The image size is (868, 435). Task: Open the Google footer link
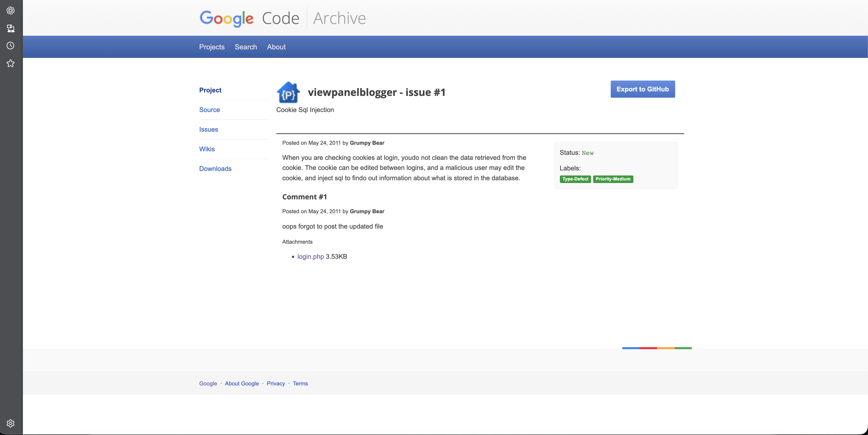tap(208, 383)
